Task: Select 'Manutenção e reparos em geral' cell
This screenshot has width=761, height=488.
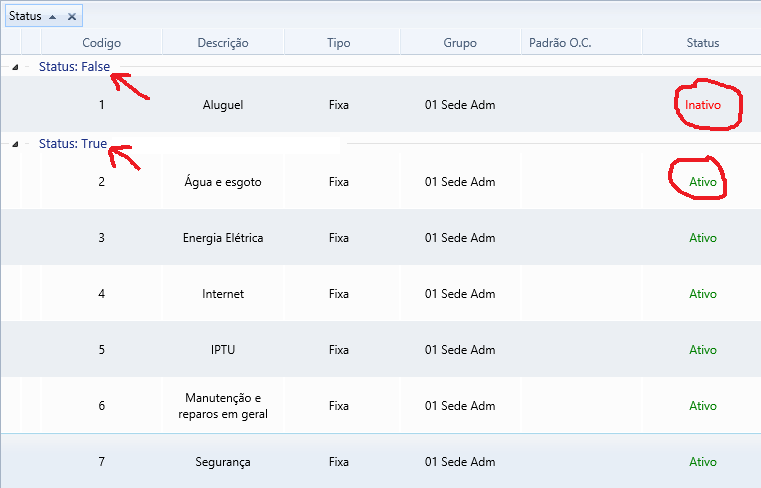Action: point(223,406)
